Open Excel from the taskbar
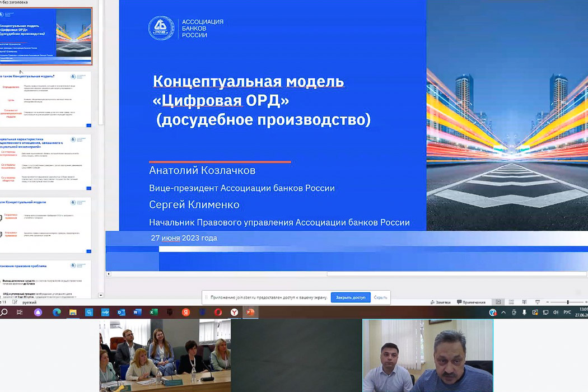This screenshot has width=588, height=392. coord(153,312)
